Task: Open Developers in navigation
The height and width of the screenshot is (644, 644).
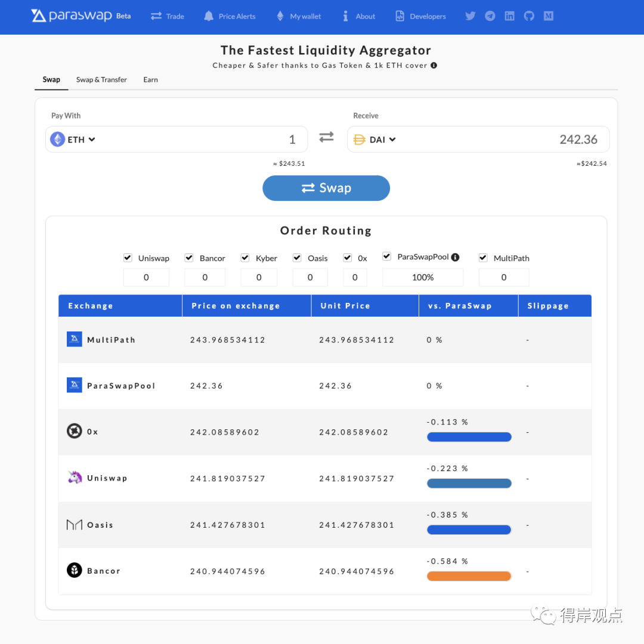Action: pos(420,17)
